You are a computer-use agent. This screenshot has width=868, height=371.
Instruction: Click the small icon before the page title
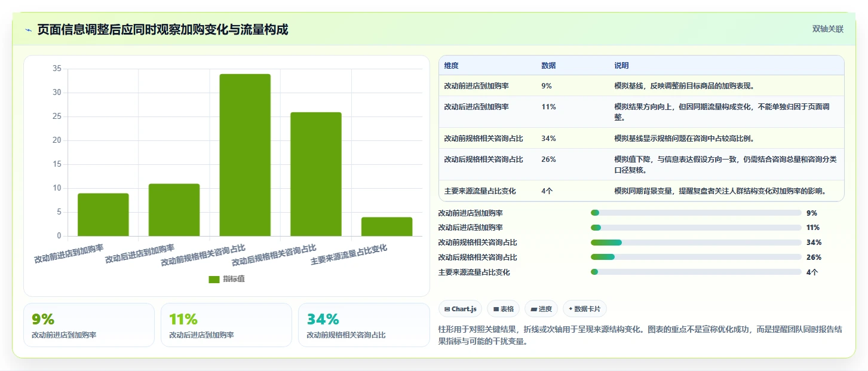[x=28, y=30]
